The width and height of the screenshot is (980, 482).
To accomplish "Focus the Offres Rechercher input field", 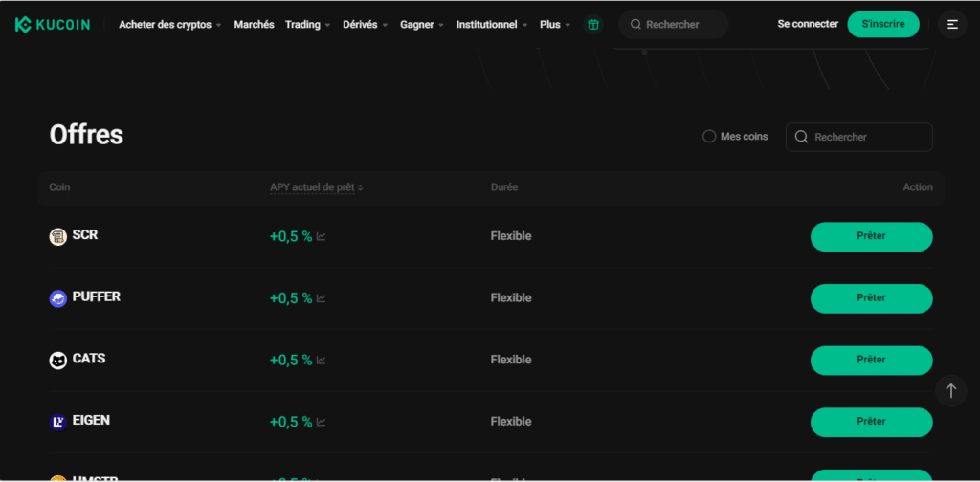I will coord(858,137).
